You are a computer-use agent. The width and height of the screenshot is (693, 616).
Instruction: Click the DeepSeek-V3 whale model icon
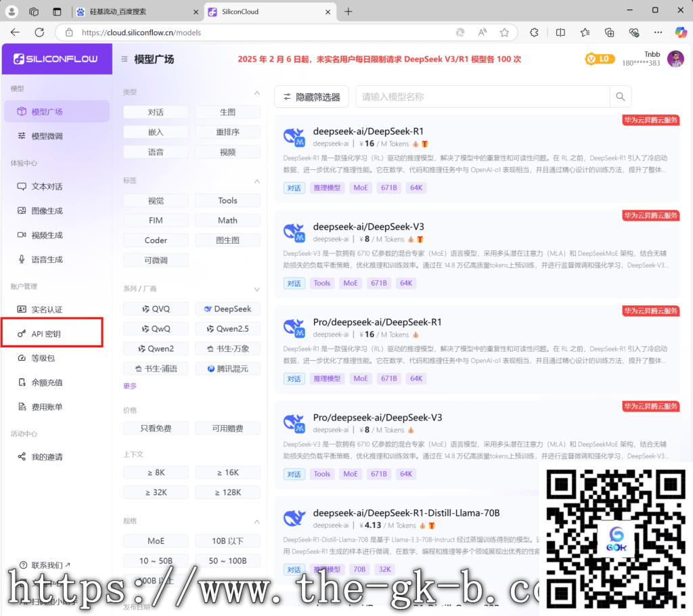[294, 233]
